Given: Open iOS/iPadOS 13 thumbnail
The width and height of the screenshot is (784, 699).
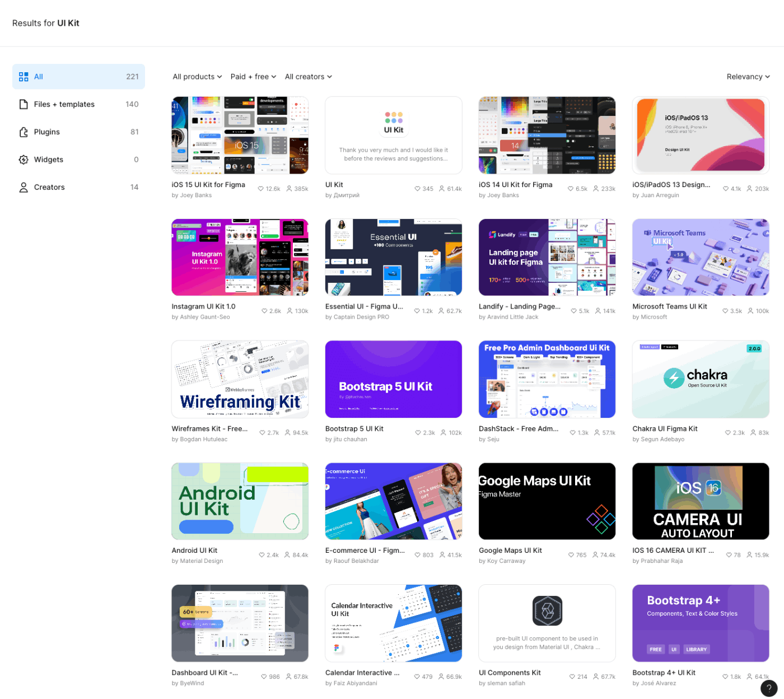Looking at the screenshot, I should pyautogui.click(x=701, y=135).
